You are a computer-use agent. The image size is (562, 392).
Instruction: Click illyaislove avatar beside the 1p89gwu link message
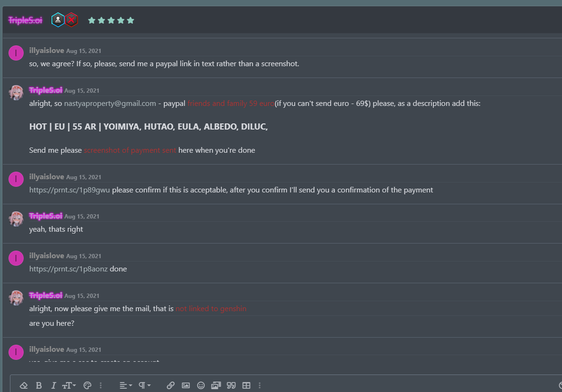pyautogui.click(x=16, y=179)
